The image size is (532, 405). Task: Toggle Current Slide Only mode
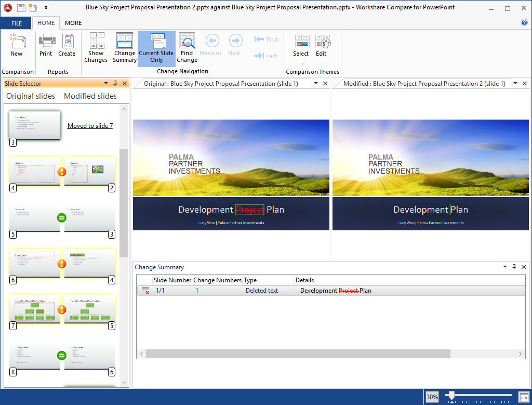click(x=156, y=48)
